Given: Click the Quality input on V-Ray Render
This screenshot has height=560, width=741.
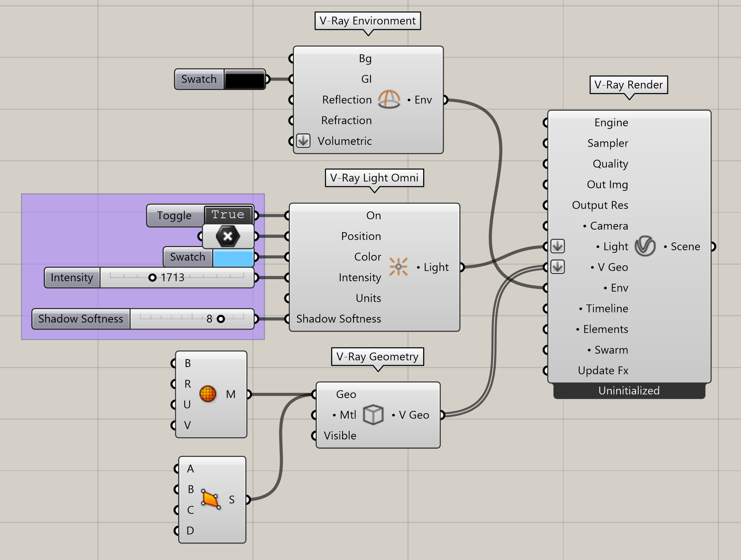Looking at the screenshot, I should (610, 164).
